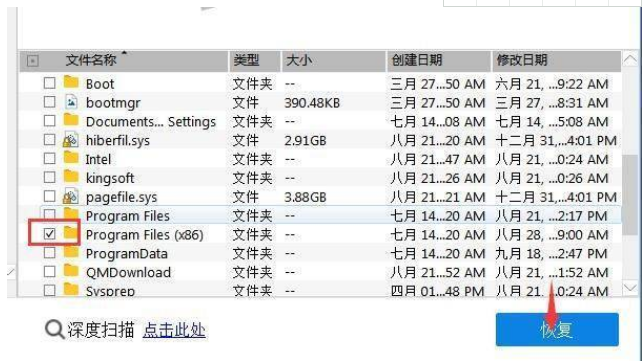Image resolution: width=642 pixels, height=361 pixels.
Task: Click the Intel folder icon
Action: 71,158
